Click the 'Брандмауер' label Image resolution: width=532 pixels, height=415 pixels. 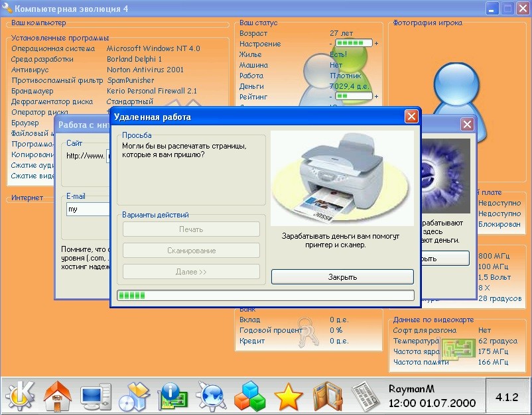point(33,91)
